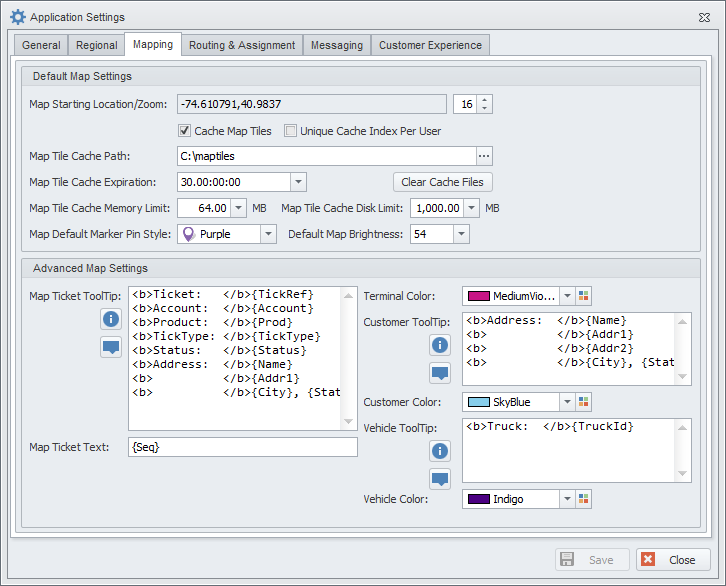Browse for Map Tile Cache Path folder

[x=484, y=156]
